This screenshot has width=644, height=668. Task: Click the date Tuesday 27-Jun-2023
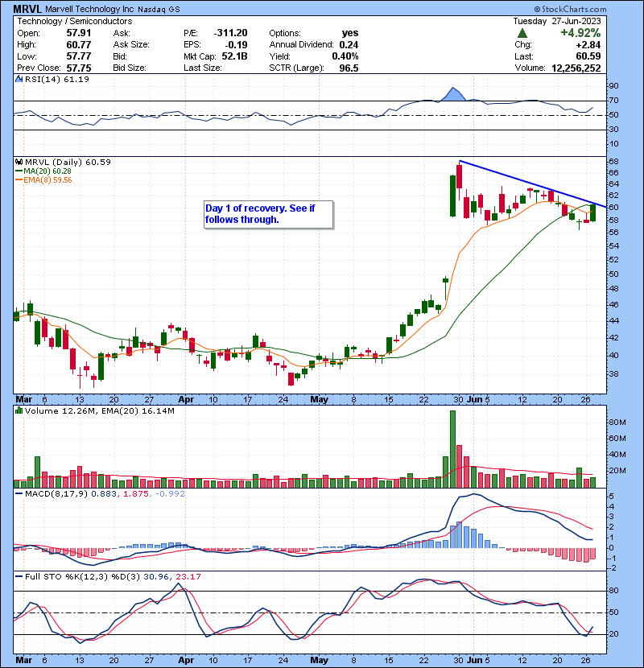pos(556,21)
